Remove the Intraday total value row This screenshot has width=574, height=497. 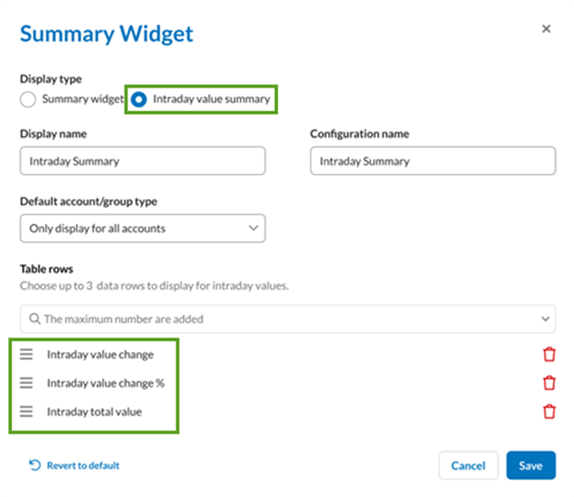pyautogui.click(x=549, y=411)
